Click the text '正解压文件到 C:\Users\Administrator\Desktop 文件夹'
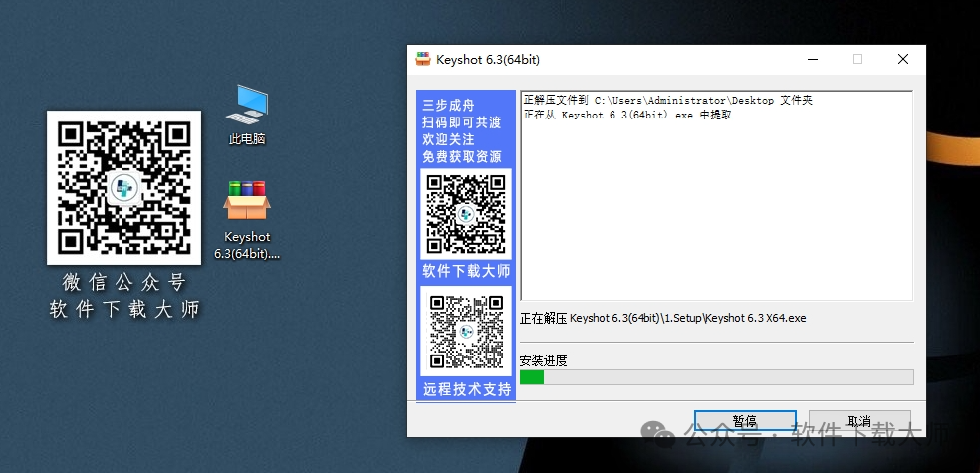 tap(667, 100)
